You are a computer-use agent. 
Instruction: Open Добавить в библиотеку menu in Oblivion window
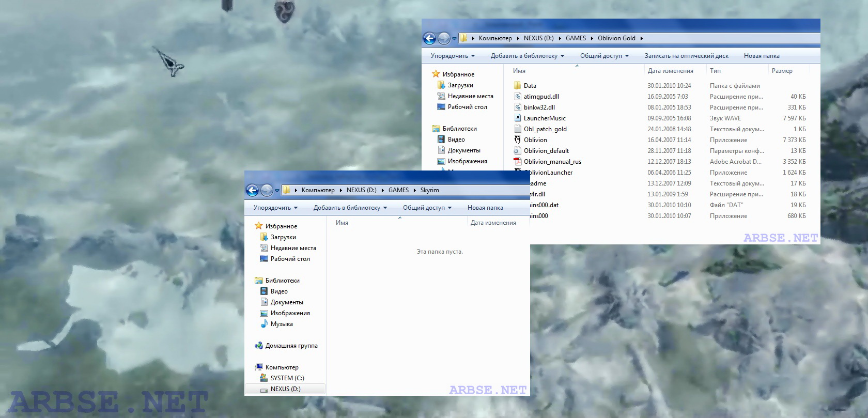(x=528, y=56)
